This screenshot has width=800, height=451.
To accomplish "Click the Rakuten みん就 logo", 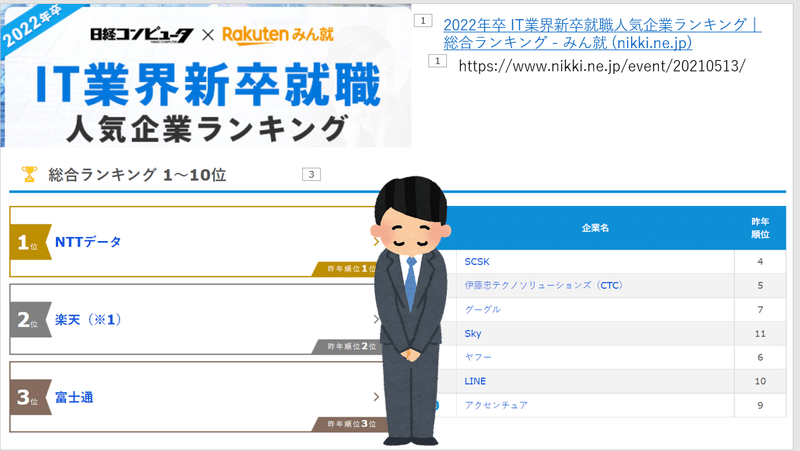I will coord(278,35).
